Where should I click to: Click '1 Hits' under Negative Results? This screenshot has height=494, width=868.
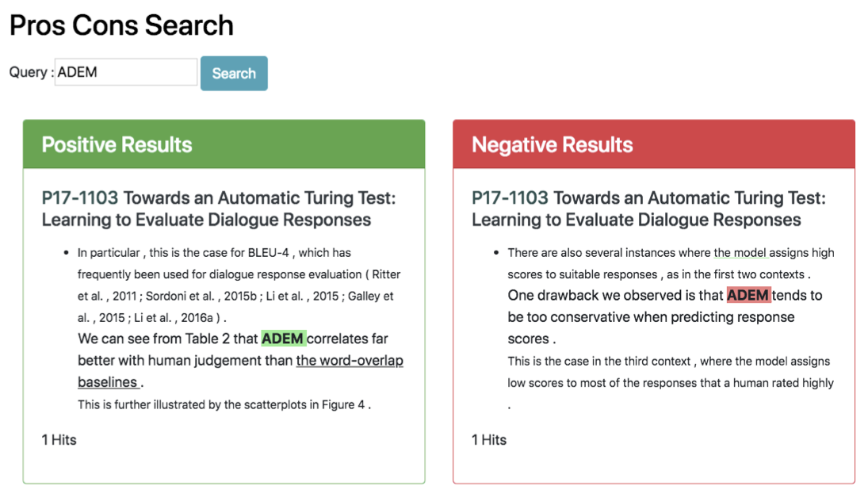pyautogui.click(x=489, y=440)
